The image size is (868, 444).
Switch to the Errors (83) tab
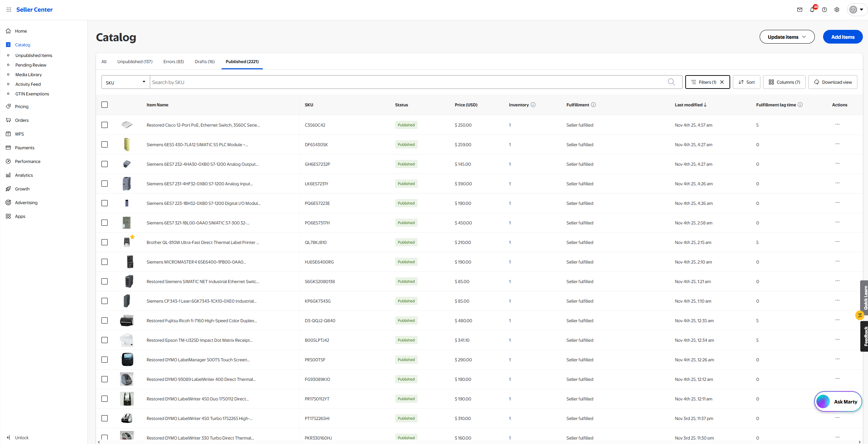point(173,62)
